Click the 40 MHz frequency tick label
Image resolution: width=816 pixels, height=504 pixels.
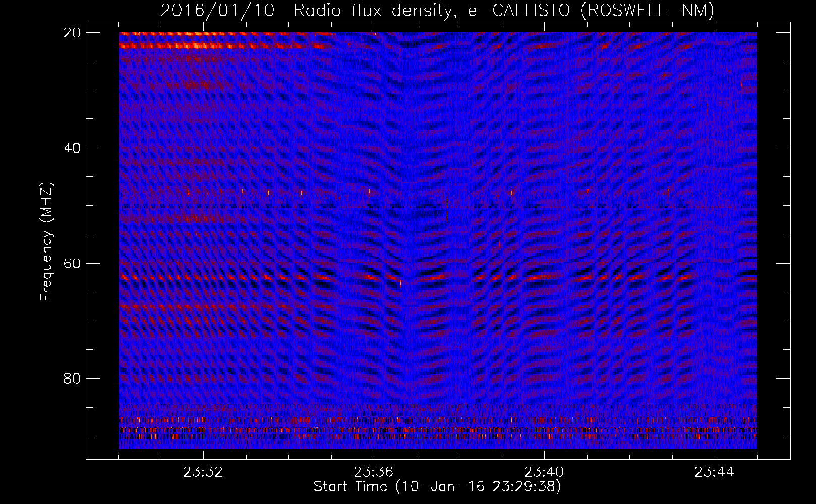(x=73, y=148)
